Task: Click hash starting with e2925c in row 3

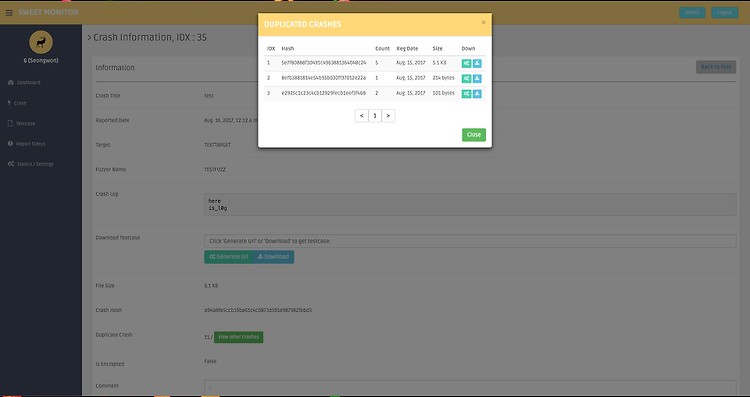Action: tap(324, 93)
